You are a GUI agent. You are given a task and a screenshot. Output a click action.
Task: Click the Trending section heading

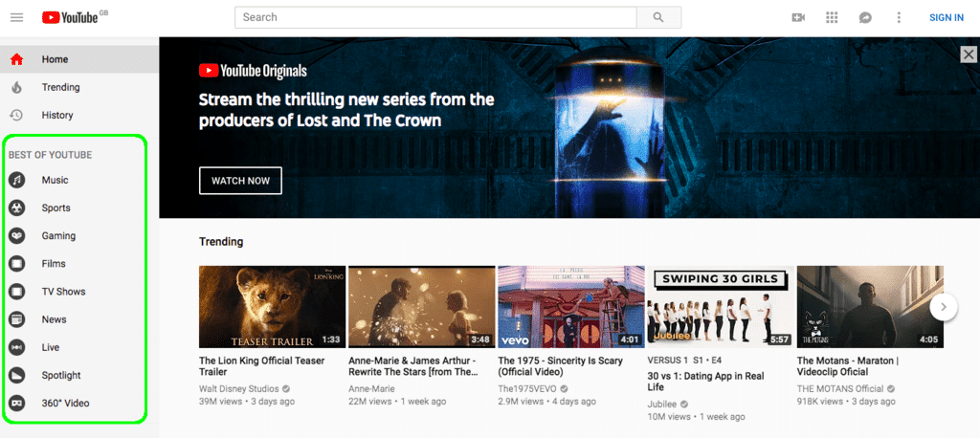click(221, 242)
